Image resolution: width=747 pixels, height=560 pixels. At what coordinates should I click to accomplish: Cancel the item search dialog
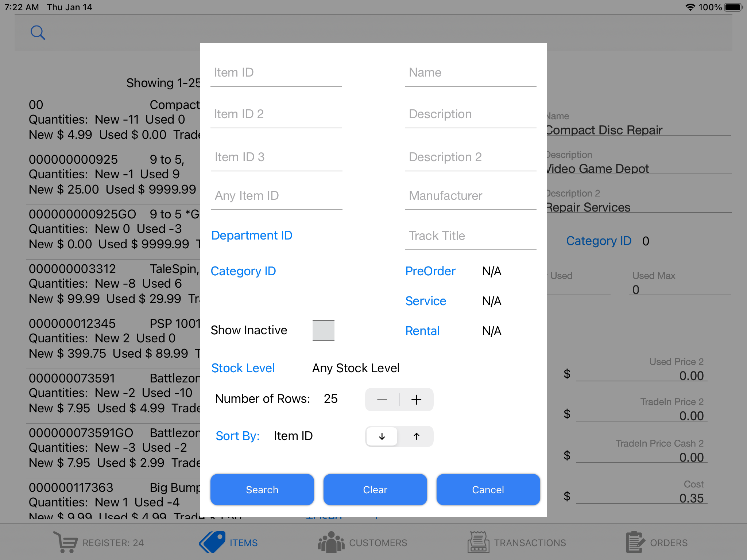tap(488, 489)
